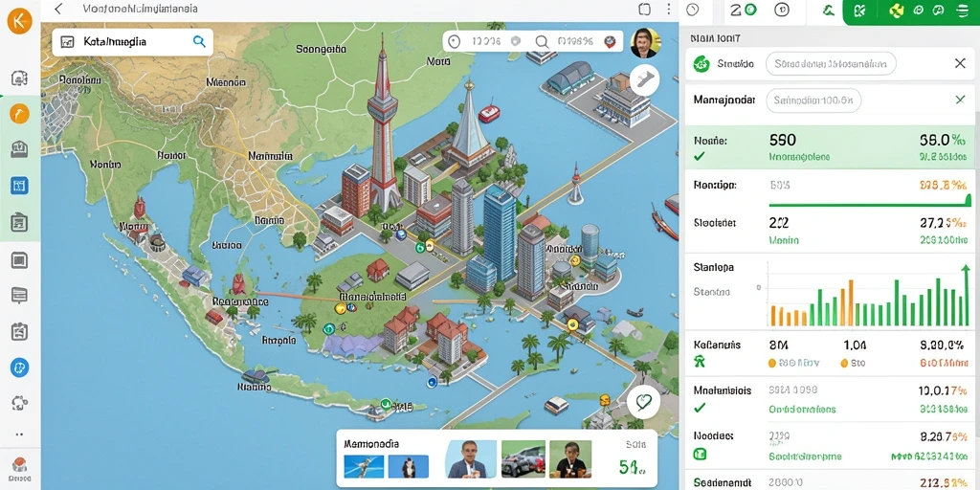Click the Sainpdier 100.0k field
This screenshot has width=980, height=490.
click(813, 100)
